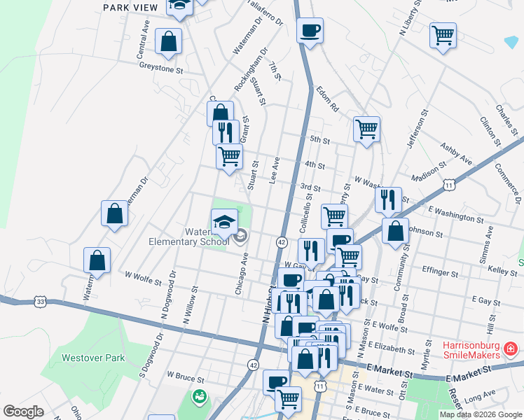The image size is (524, 420).
Task: Click the graduation cap marker near Park View
Action: pyautogui.click(x=179, y=8)
